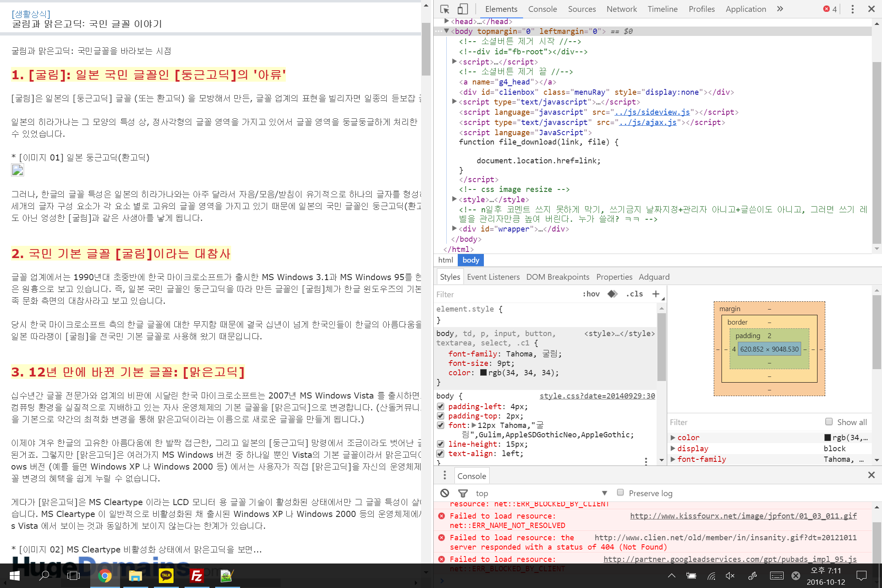Open the console drawer three-dot menu
The image size is (882, 588).
pyautogui.click(x=445, y=475)
